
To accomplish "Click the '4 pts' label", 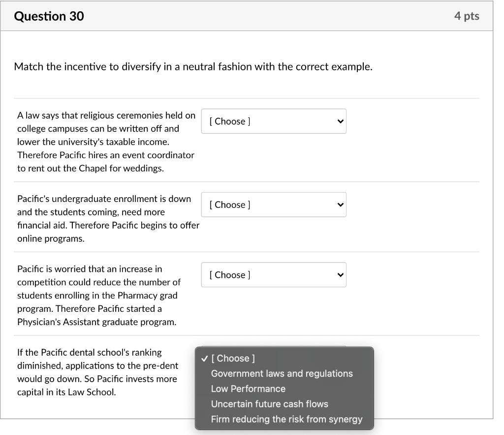I will tap(467, 16).
